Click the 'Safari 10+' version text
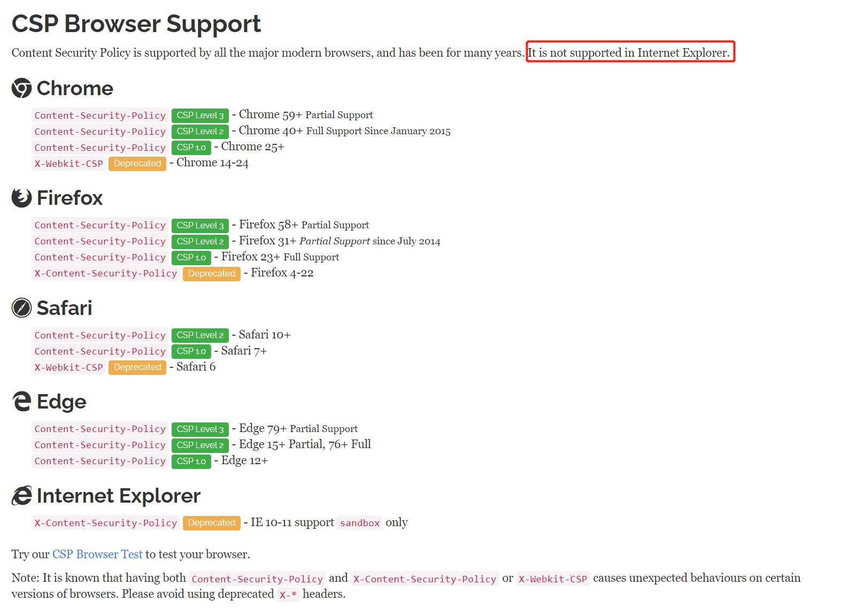This screenshot has width=841, height=616. (265, 335)
